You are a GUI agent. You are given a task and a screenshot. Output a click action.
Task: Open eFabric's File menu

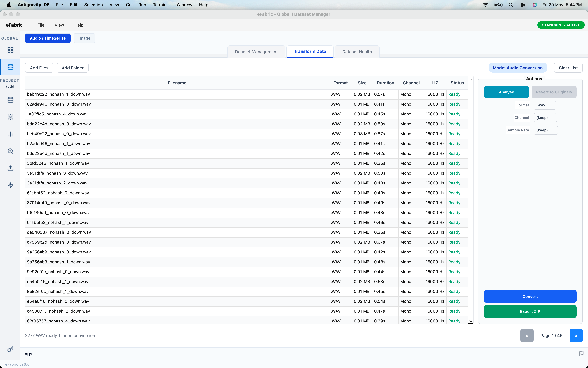pyautogui.click(x=41, y=25)
